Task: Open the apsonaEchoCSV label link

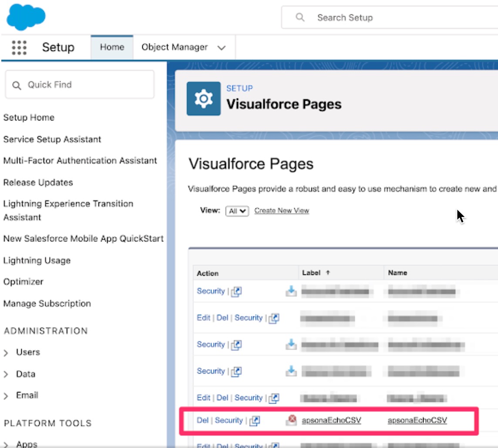Action: pyautogui.click(x=331, y=421)
